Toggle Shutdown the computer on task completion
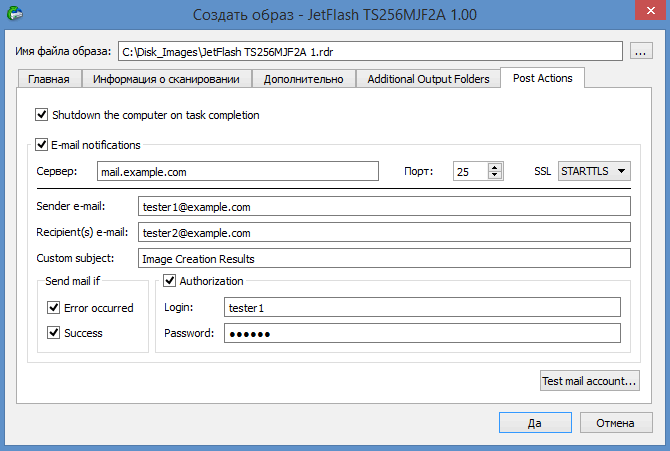Image resolution: width=670 pixels, height=451 pixels. [41, 115]
